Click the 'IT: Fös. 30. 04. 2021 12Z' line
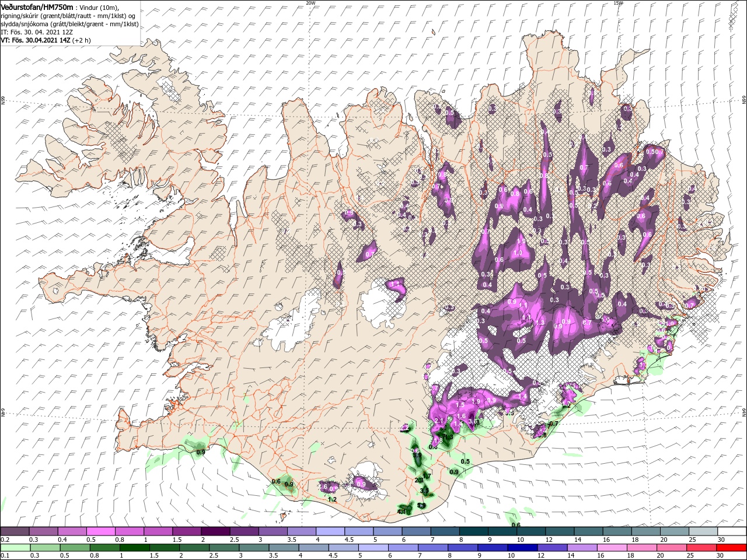This screenshot has width=747, height=560. [38, 32]
